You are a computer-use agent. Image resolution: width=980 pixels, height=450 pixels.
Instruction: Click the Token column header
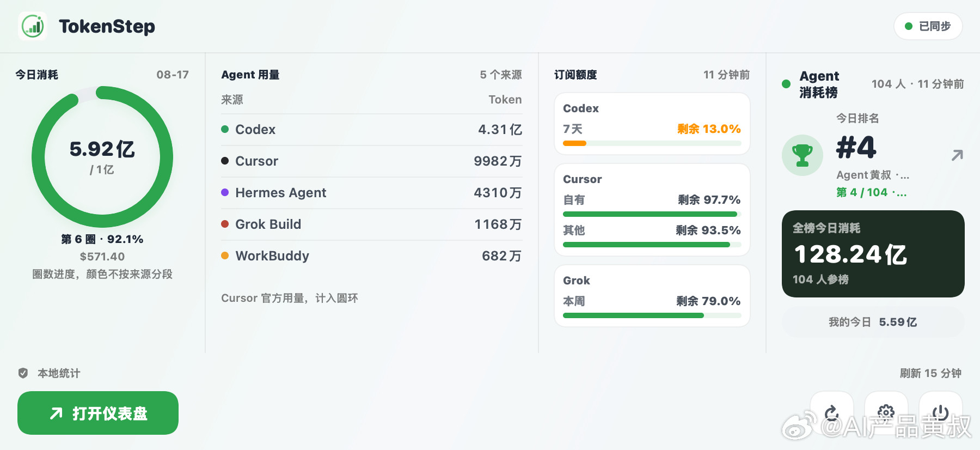[505, 99]
